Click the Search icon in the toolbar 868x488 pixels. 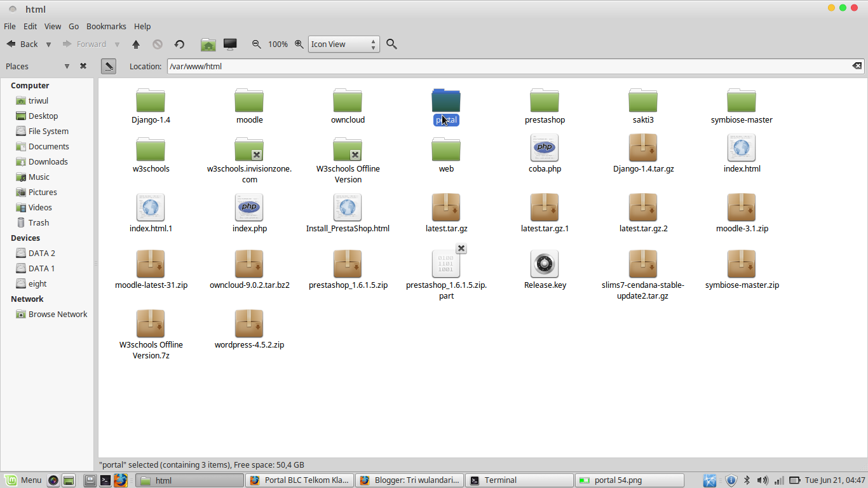point(391,44)
